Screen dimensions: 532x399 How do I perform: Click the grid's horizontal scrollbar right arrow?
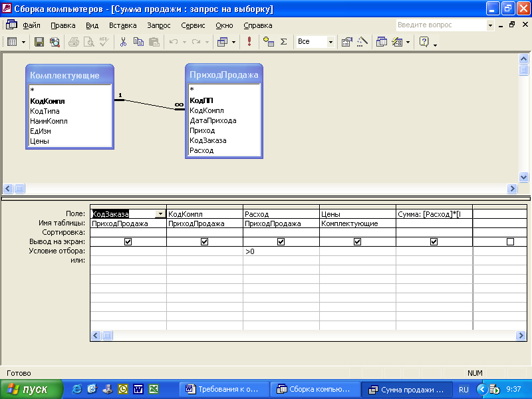click(522, 336)
